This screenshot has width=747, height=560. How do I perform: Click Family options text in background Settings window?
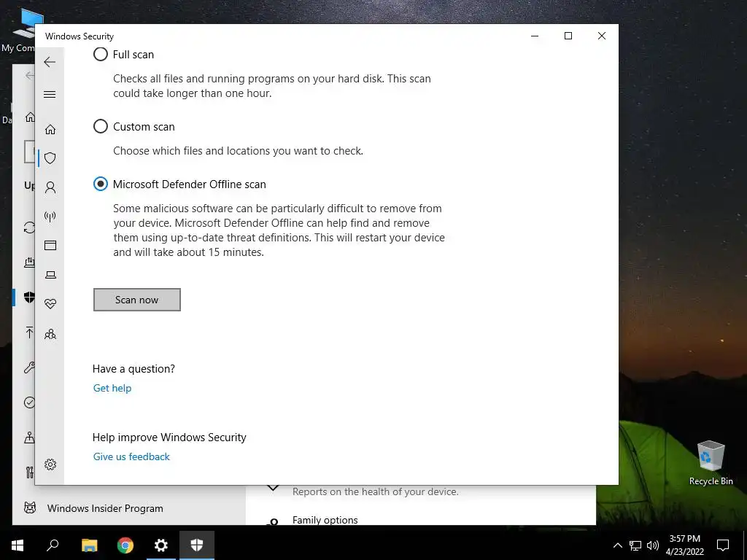point(325,520)
